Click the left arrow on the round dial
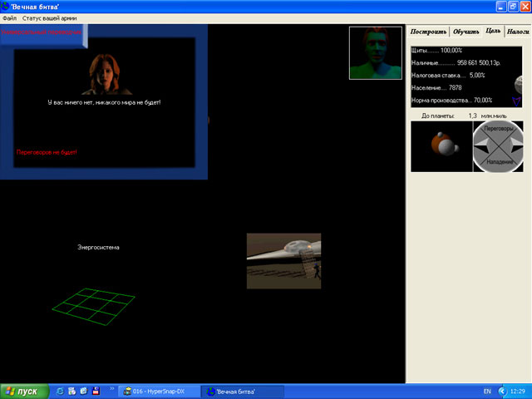 pos(482,147)
